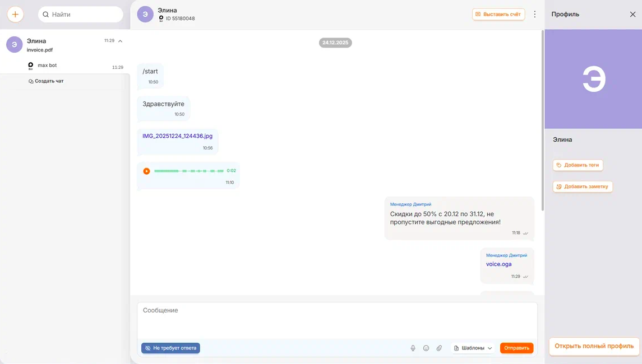Click Добавить теги in profile
Image resolution: width=642 pixels, height=364 pixels.
pos(578,165)
